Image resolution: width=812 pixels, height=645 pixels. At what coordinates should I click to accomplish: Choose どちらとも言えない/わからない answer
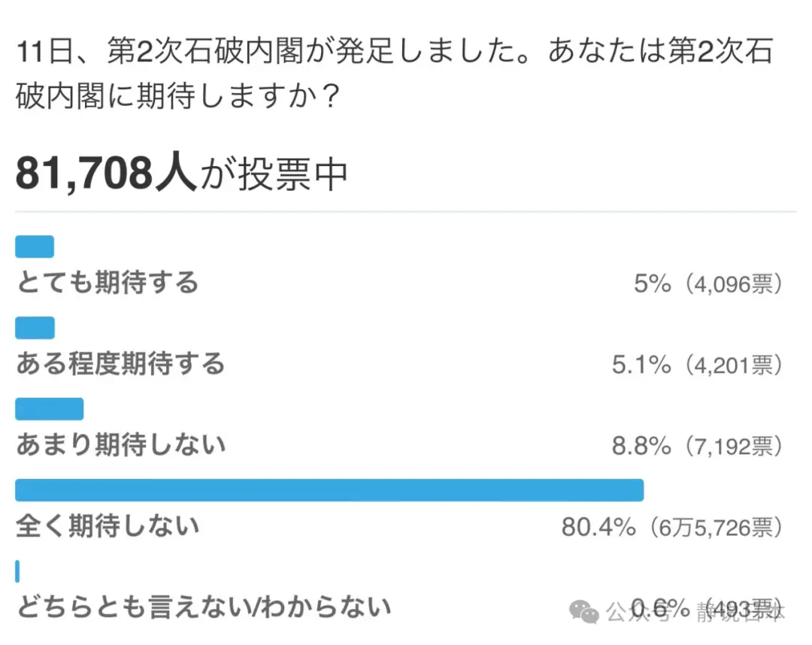[204, 607]
